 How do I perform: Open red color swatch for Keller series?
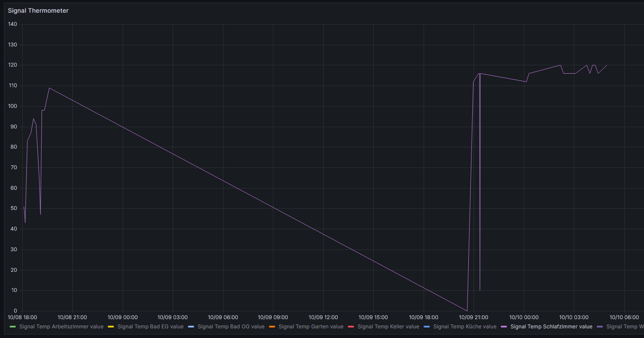click(350, 327)
